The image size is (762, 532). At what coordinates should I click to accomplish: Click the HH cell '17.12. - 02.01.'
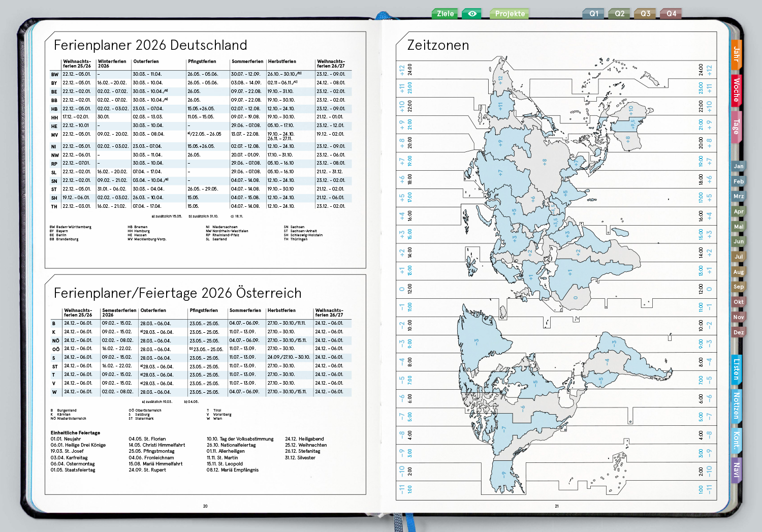pos(76,117)
